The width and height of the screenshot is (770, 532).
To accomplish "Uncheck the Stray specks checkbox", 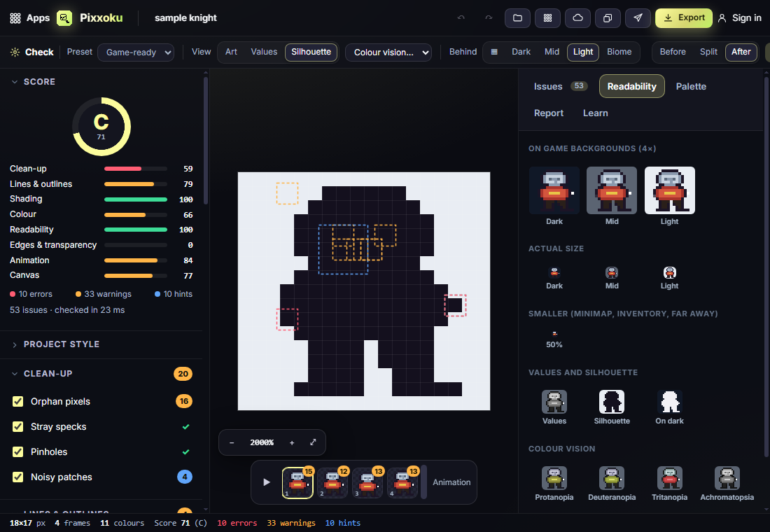I will [17, 426].
